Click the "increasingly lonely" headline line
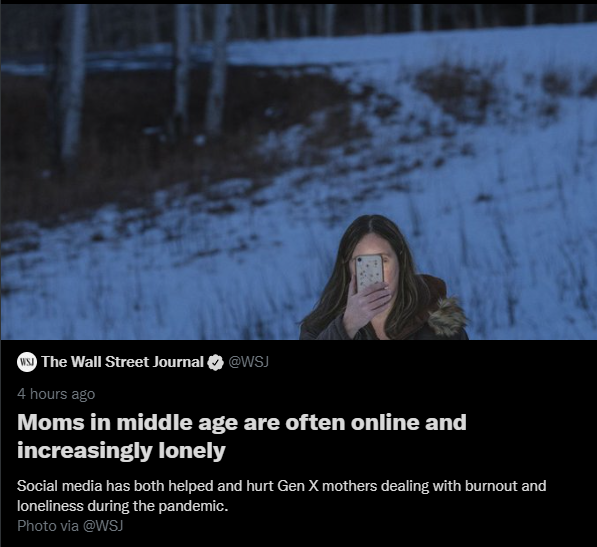The height and width of the screenshot is (547, 597). tap(121, 451)
